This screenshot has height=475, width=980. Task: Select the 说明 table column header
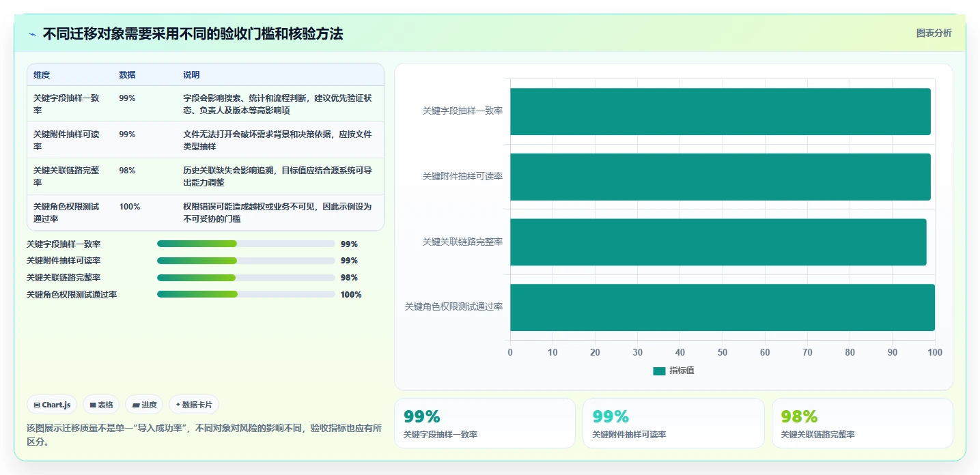(191, 75)
